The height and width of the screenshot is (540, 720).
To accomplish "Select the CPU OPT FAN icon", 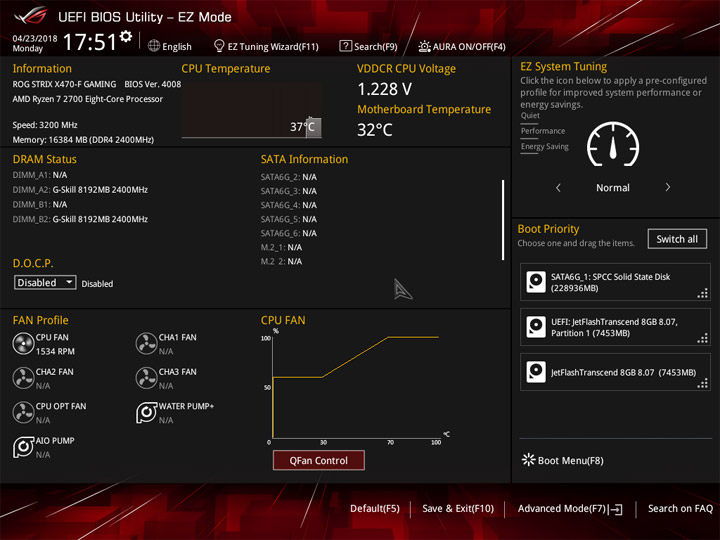I will click(x=23, y=413).
